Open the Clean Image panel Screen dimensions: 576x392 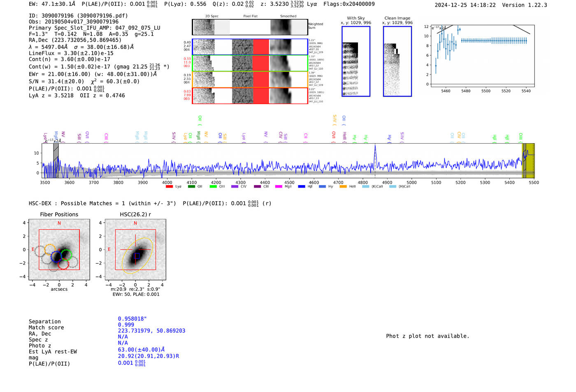pos(397,61)
